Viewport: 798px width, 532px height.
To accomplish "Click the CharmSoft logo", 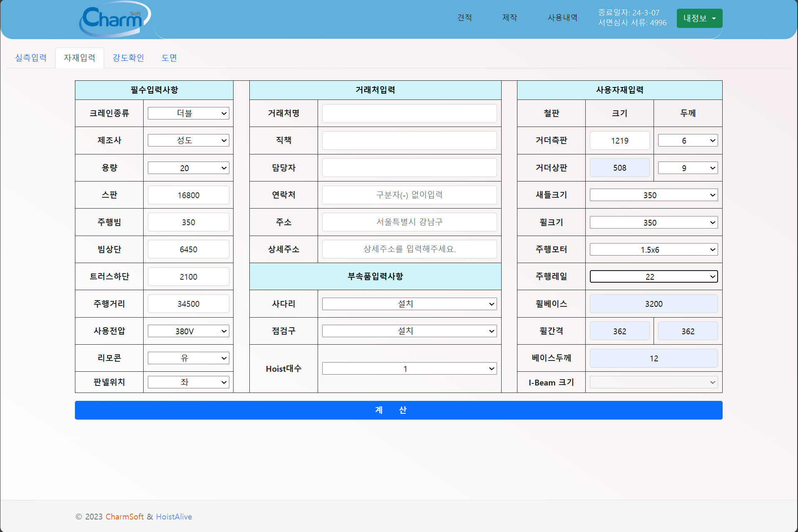I will [x=115, y=19].
